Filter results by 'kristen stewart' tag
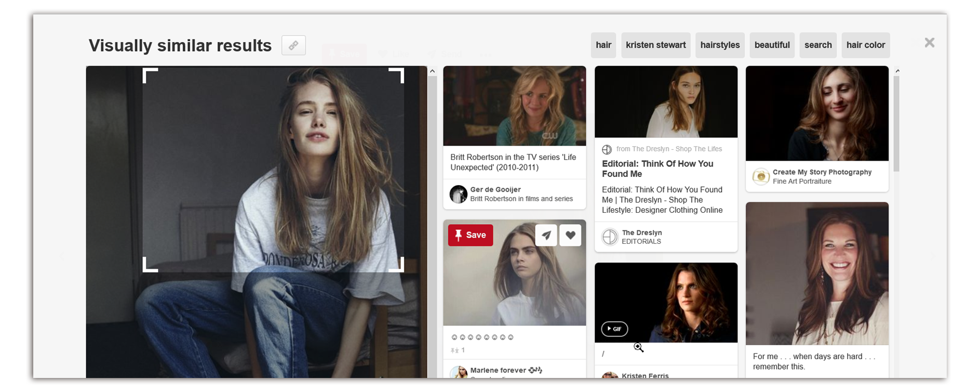The width and height of the screenshot is (980, 391). click(x=656, y=45)
